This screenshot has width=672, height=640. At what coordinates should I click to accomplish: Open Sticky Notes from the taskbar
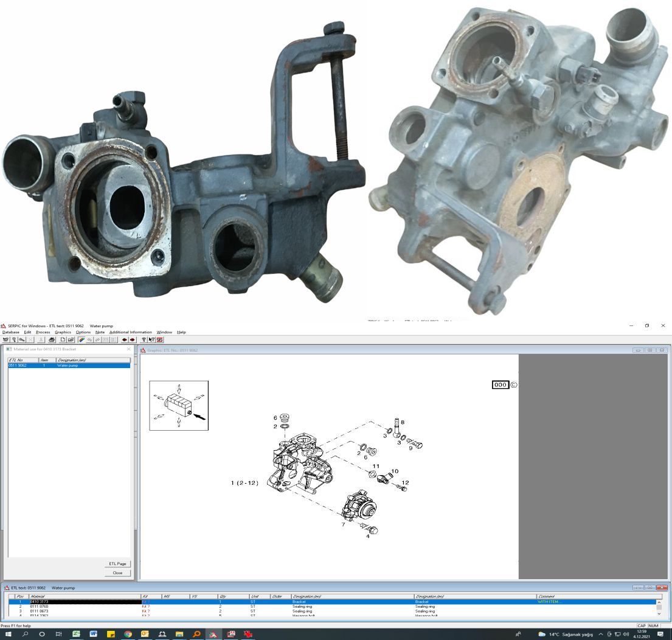click(111, 634)
